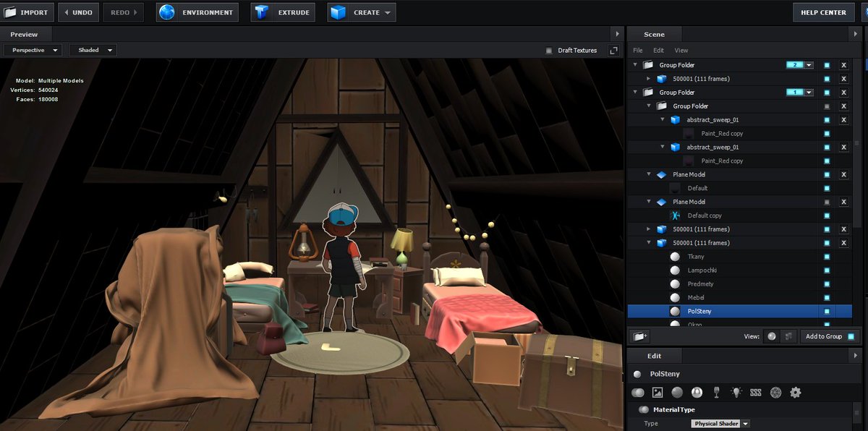Viewport: 868px width, 431px height.
Task: Toggle visibility of Group Folder 2
Action: click(x=827, y=65)
